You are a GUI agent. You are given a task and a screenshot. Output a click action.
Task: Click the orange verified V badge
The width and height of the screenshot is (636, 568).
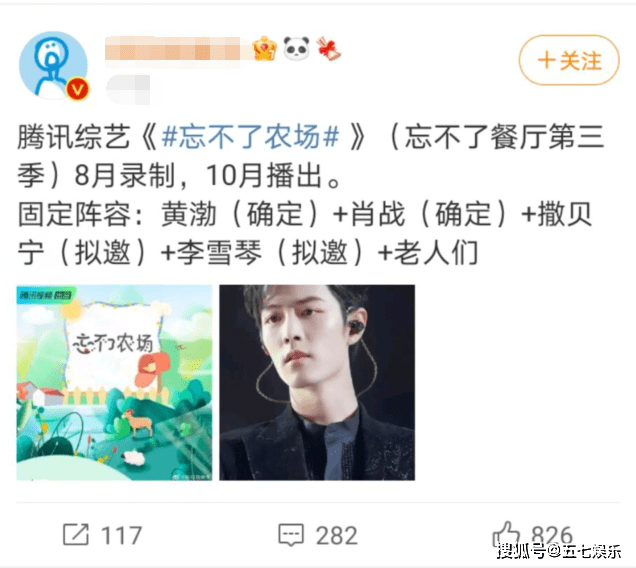click(x=77, y=89)
